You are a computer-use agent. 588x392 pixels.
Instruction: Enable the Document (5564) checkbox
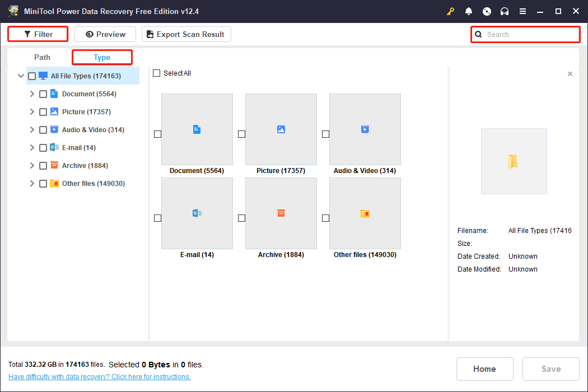coord(43,94)
